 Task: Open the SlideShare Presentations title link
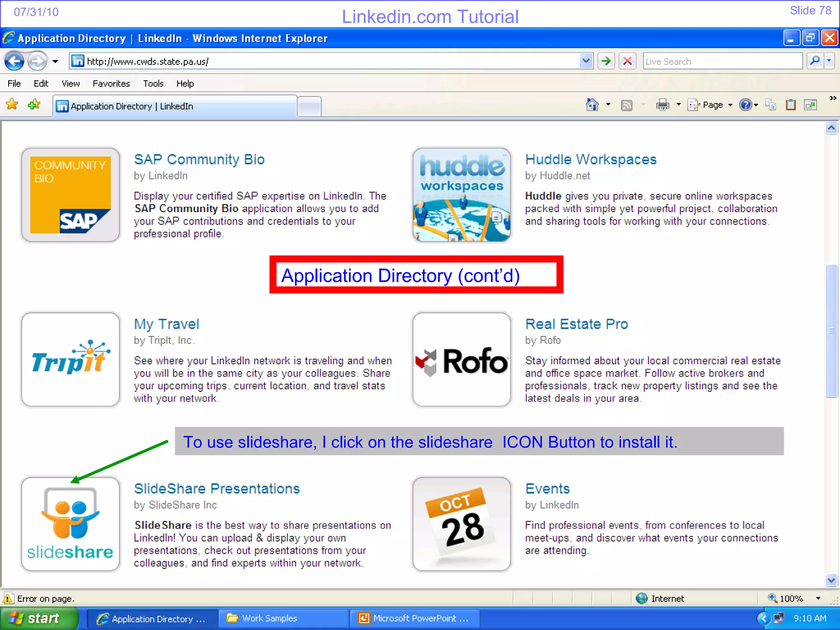click(217, 488)
